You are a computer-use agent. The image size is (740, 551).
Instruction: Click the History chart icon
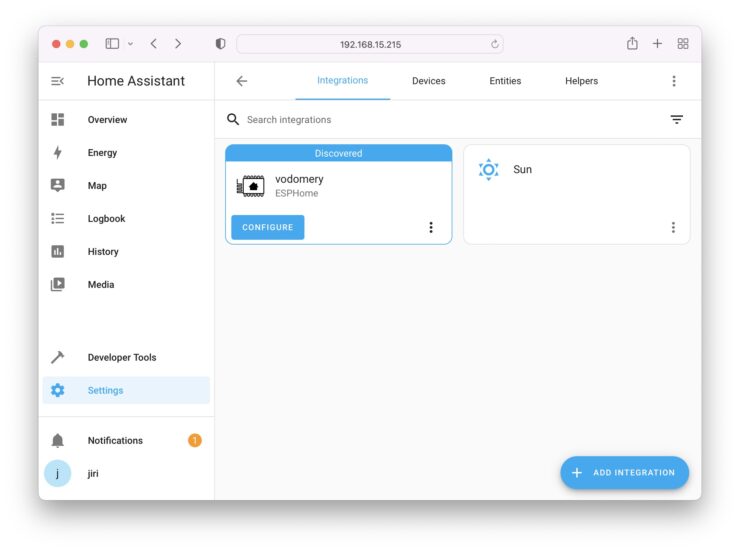coord(58,251)
